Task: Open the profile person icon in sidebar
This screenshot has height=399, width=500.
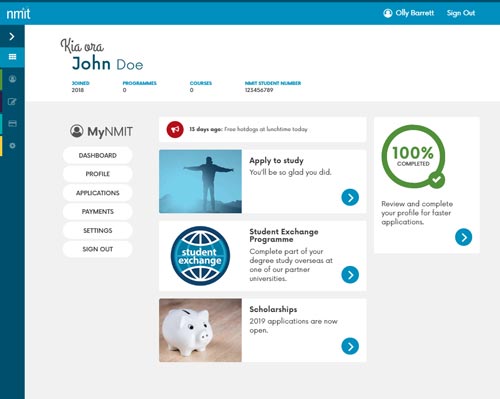Action: [x=12, y=79]
